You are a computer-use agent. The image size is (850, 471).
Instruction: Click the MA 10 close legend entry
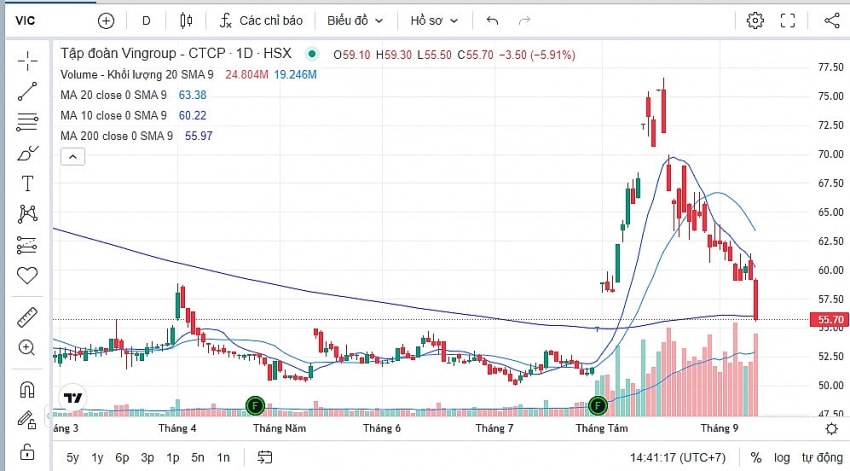pos(113,116)
